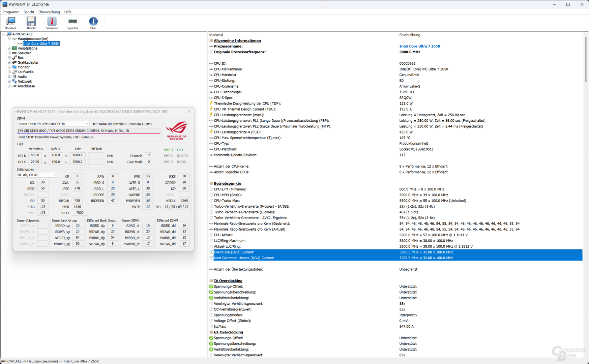Click the HWiNFO app icon in title bar
This screenshot has width=589, height=364.
5,4
